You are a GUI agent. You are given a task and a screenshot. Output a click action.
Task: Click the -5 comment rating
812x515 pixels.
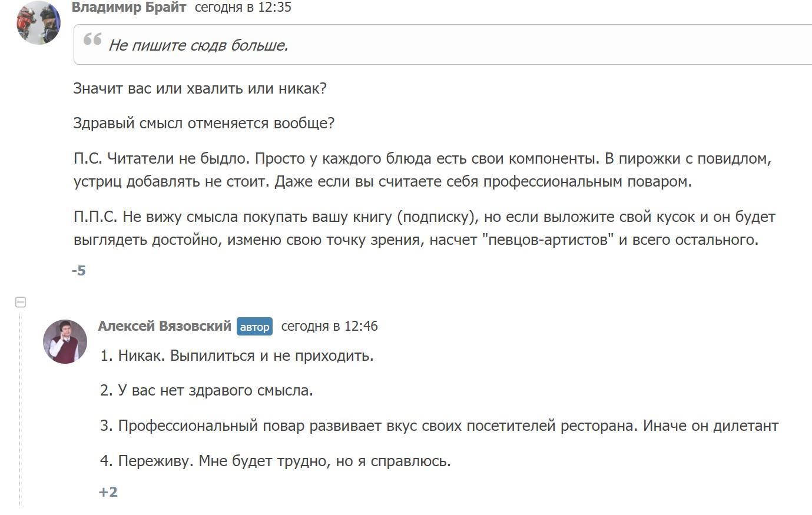click(x=79, y=271)
